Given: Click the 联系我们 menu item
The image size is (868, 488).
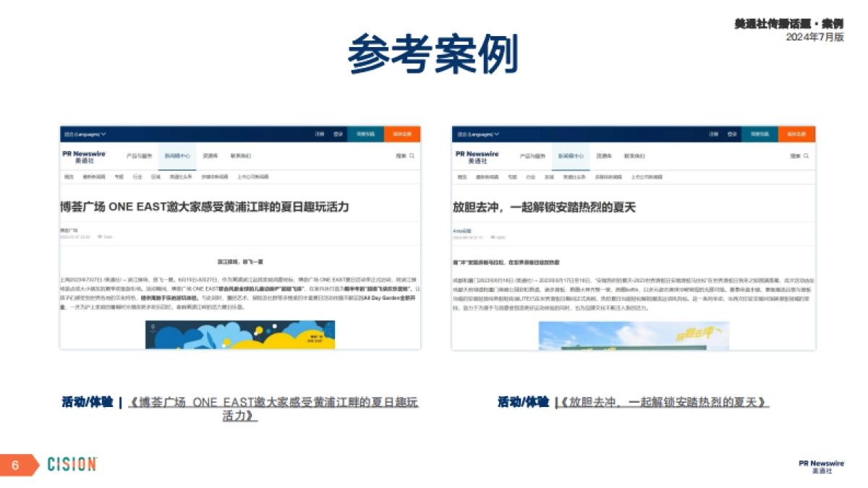Looking at the screenshot, I should pos(240,155).
